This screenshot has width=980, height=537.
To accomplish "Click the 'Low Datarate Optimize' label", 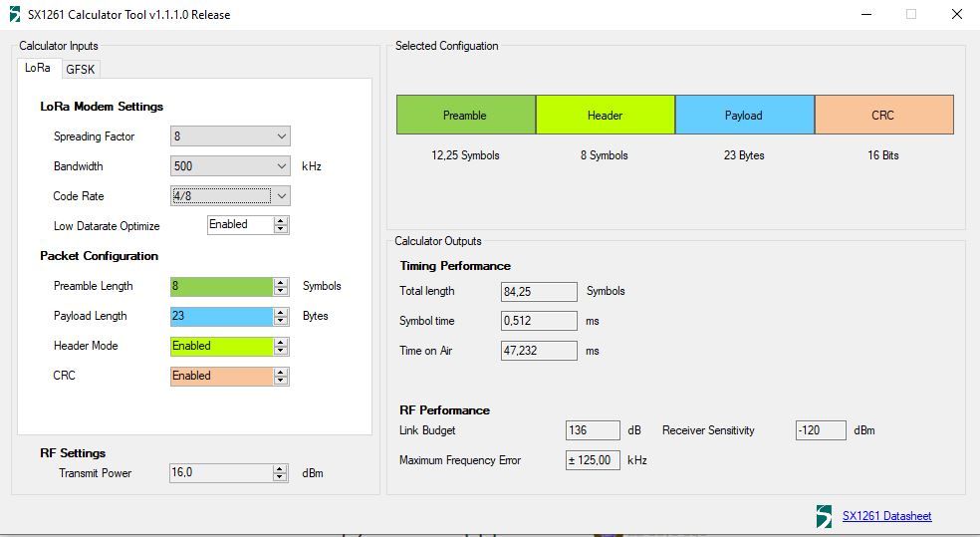I will (107, 226).
